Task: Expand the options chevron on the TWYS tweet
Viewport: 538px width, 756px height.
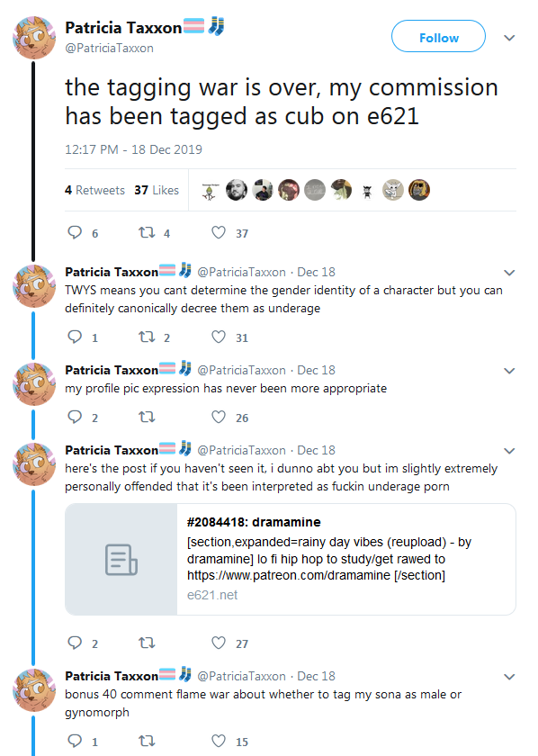Action: (x=509, y=273)
